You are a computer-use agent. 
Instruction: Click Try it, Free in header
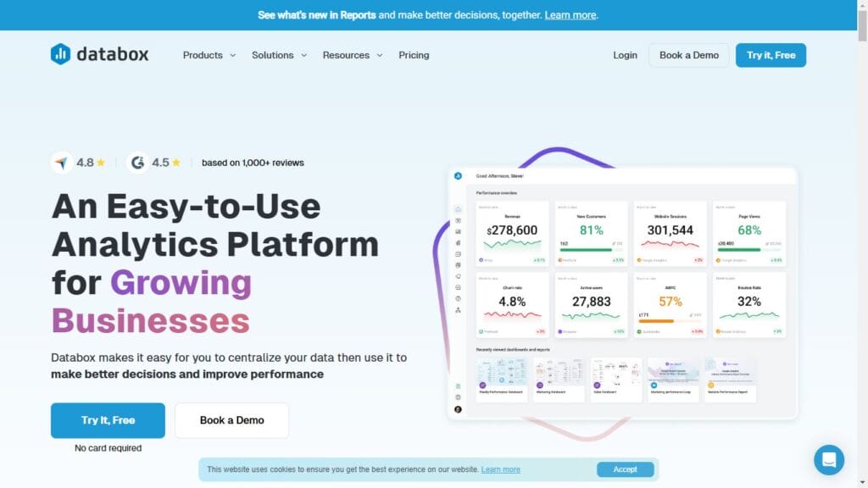click(771, 55)
